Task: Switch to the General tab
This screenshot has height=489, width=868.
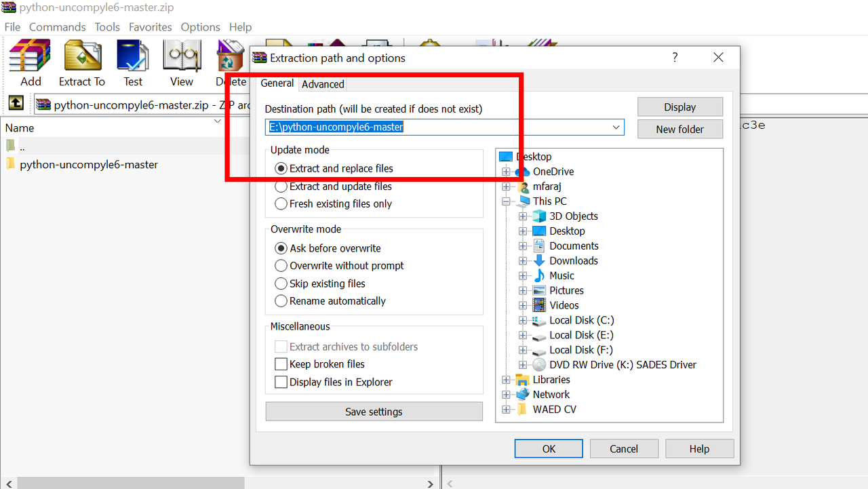Action: (277, 83)
